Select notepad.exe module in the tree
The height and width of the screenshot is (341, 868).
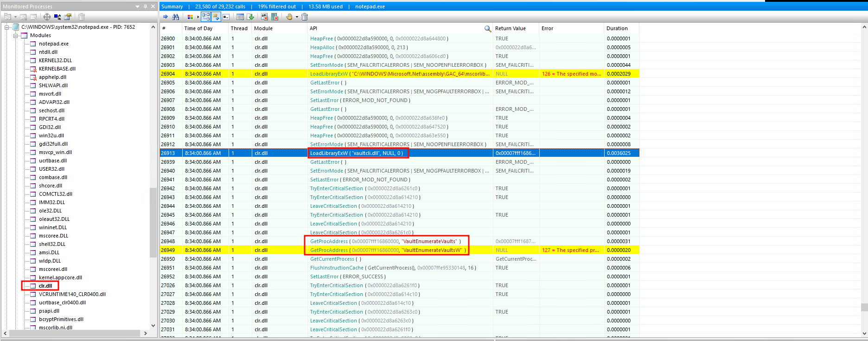pos(53,44)
